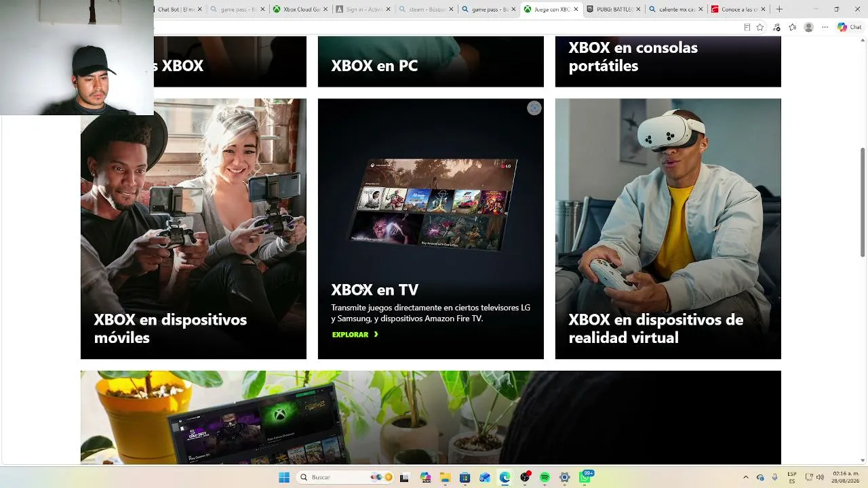
Task: Open the volume control in the system tray
Action: (820, 477)
